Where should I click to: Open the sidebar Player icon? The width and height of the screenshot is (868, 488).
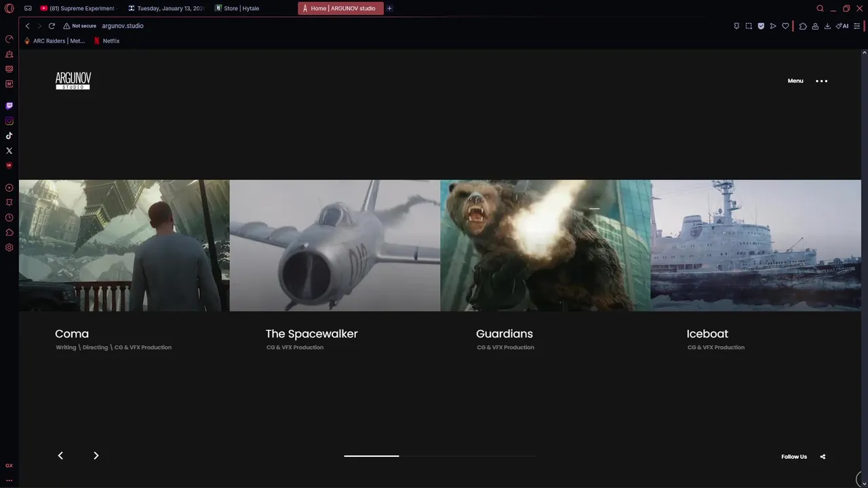click(x=9, y=188)
